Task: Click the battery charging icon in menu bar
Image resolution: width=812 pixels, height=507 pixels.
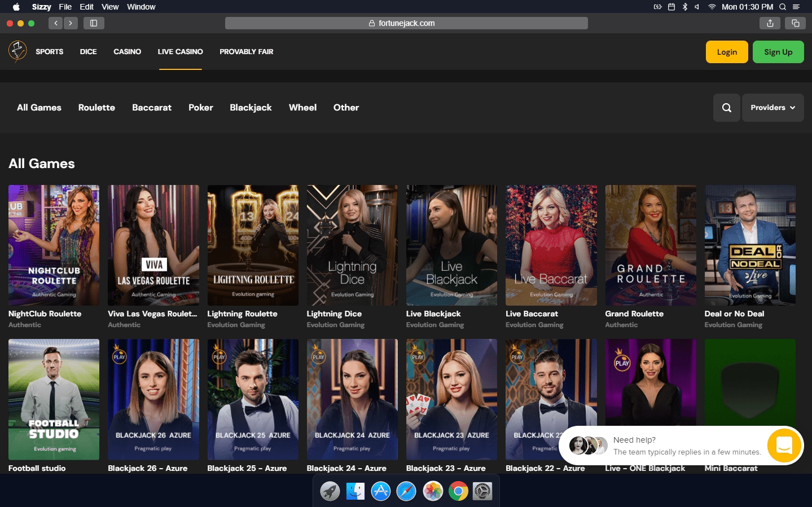Action: point(658,7)
